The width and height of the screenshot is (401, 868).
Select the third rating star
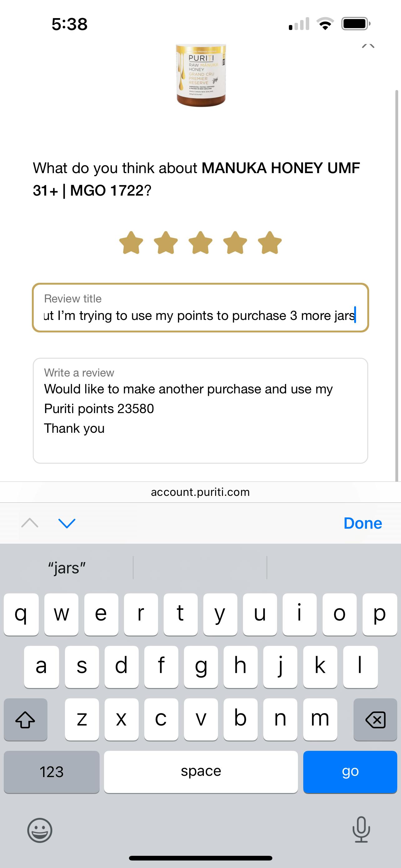[200, 242]
